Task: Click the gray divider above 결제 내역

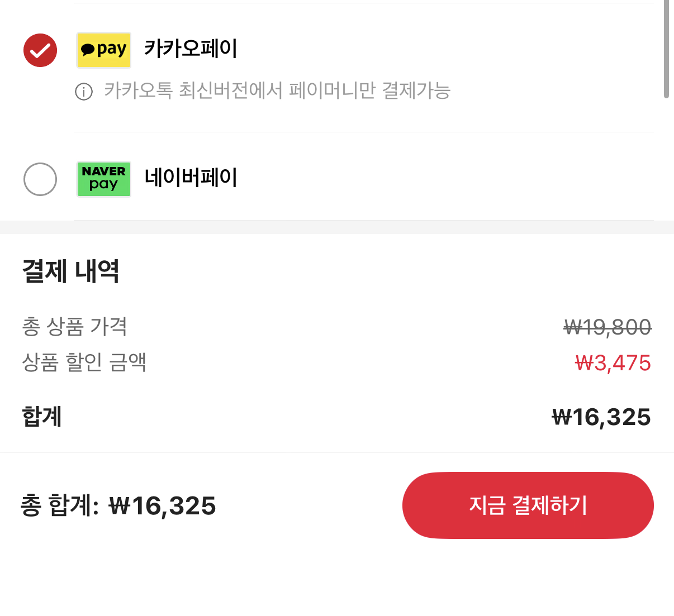Action: [337, 227]
